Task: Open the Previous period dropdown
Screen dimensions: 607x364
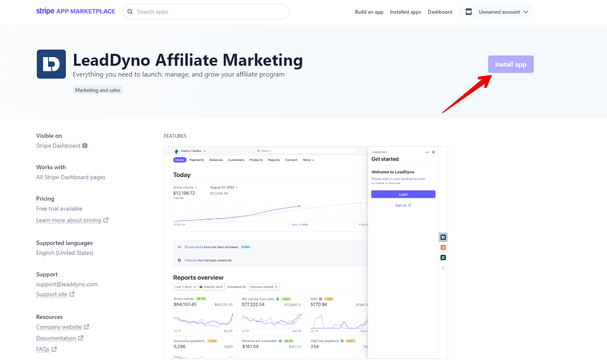Action: [x=264, y=287]
